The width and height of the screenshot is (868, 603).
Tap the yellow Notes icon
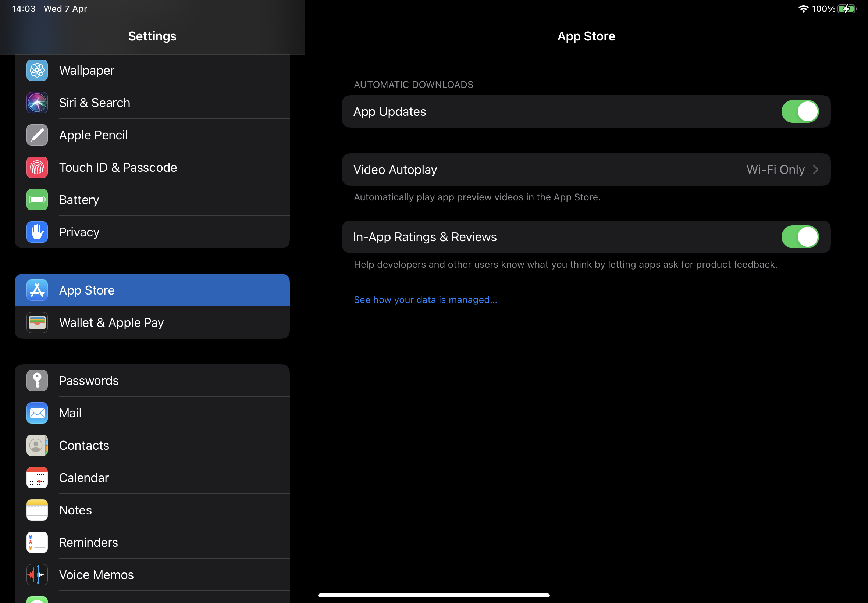[x=37, y=510]
